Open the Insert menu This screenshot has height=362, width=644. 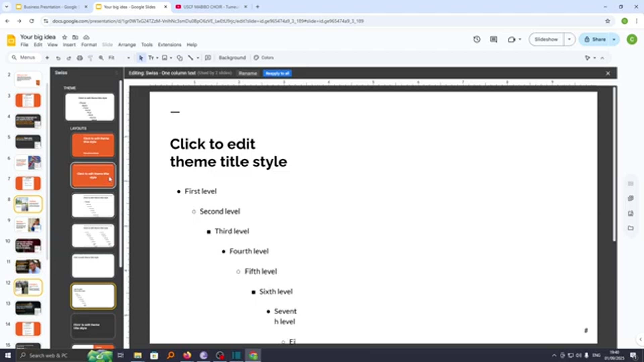click(x=69, y=45)
